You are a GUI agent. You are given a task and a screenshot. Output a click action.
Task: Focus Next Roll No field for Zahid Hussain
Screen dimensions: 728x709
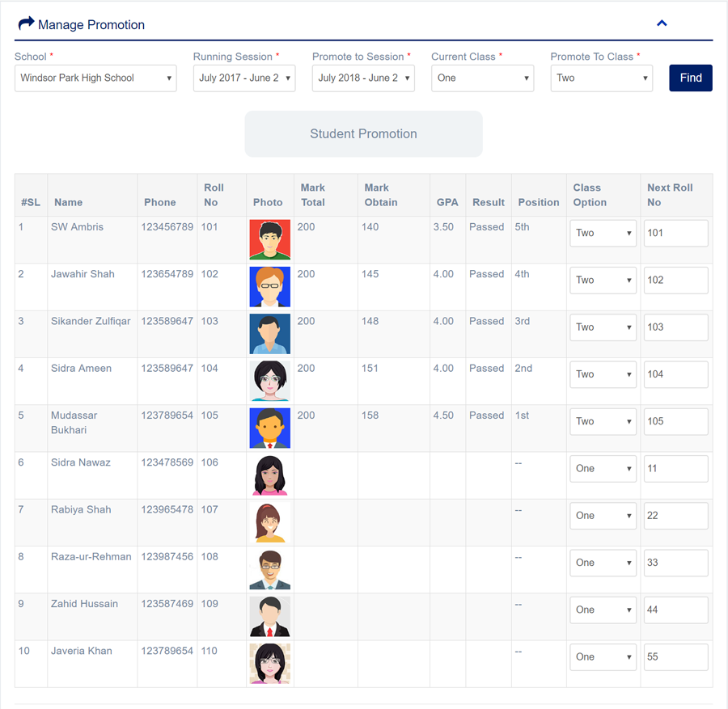click(675, 610)
